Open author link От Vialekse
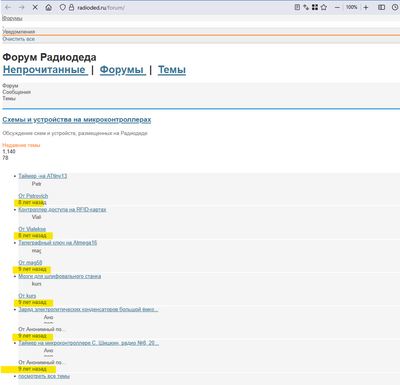 pos(32,229)
